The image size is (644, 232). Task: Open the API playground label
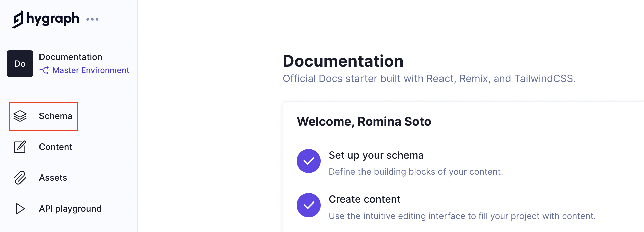(x=70, y=209)
